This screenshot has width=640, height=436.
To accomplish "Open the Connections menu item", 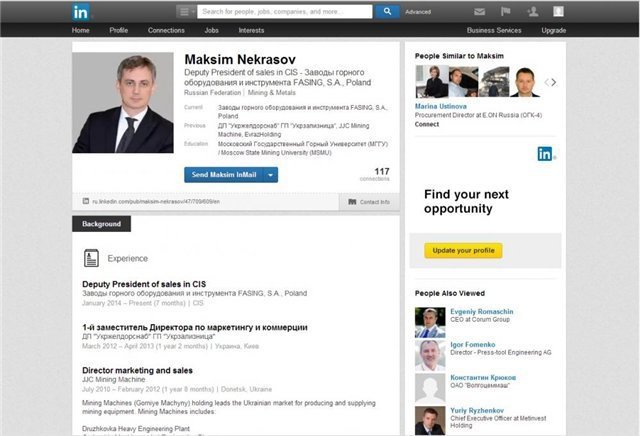I will coord(166,30).
